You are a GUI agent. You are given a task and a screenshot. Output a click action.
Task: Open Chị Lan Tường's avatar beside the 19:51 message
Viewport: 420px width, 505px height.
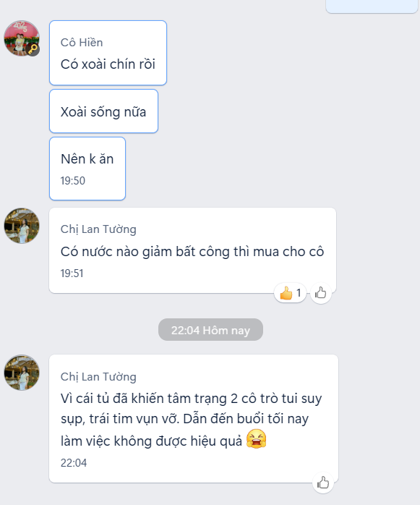(x=22, y=226)
